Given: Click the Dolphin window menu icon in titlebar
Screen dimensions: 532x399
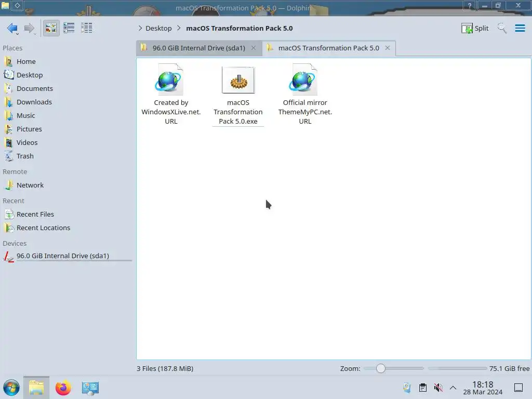Looking at the screenshot, I should coord(5,5).
